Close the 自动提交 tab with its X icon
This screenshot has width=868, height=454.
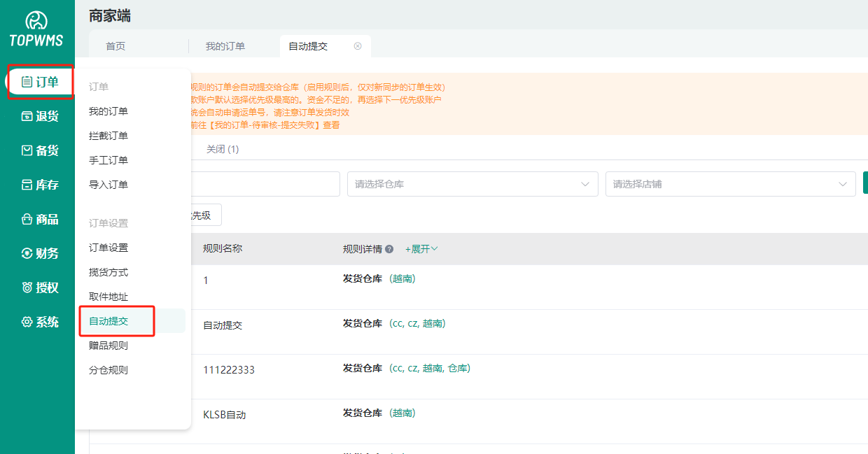(x=358, y=46)
